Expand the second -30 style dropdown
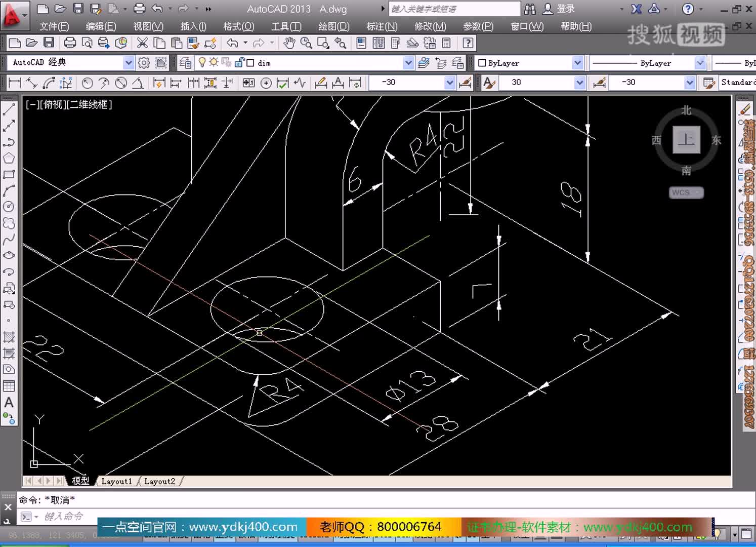Image resolution: width=756 pixels, height=547 pixels. pos(690,83)
